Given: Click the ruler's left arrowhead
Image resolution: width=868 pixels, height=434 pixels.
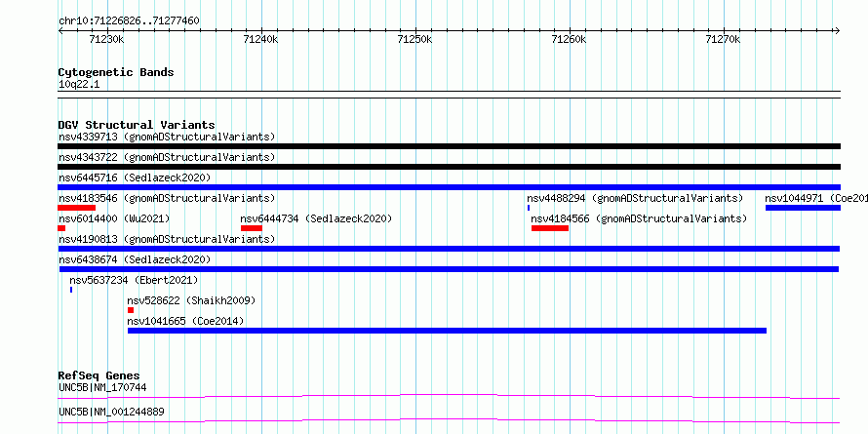Looking at the screenshot, I should click(60, 31).
